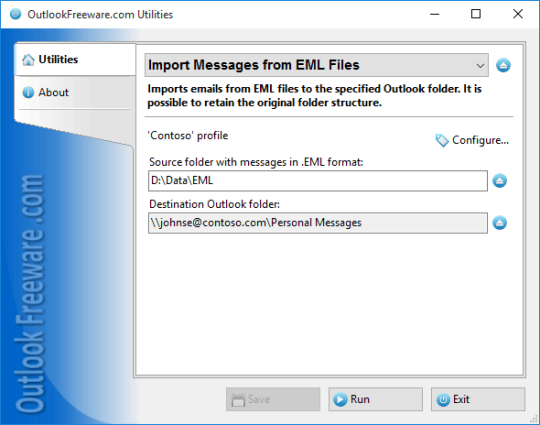The image size is (540, 425).
Task: Switch to the Utilities tab
Action: click(75, 60)
